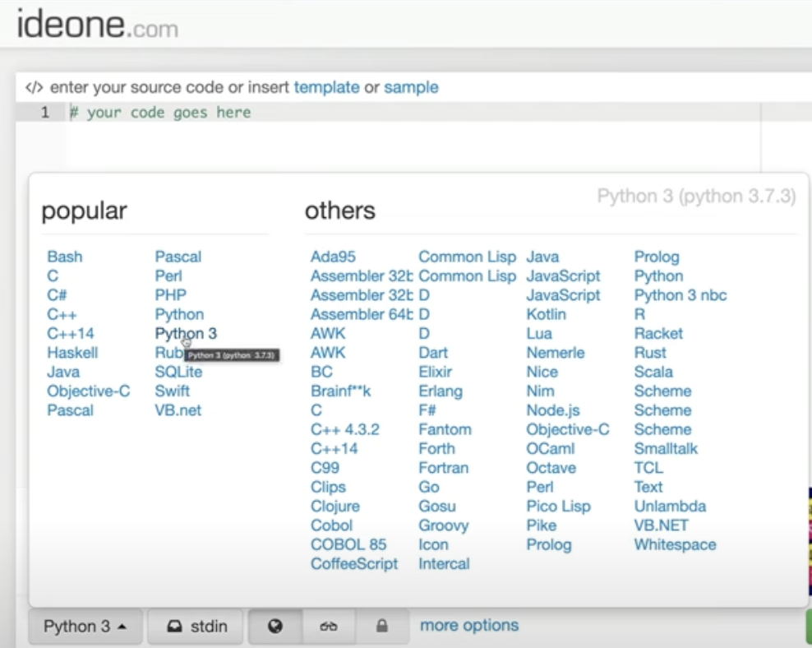The height and width of the screenshot is (648, 812).
Task: Select Python 3 nbc language
Action: (x=681, y=294)
